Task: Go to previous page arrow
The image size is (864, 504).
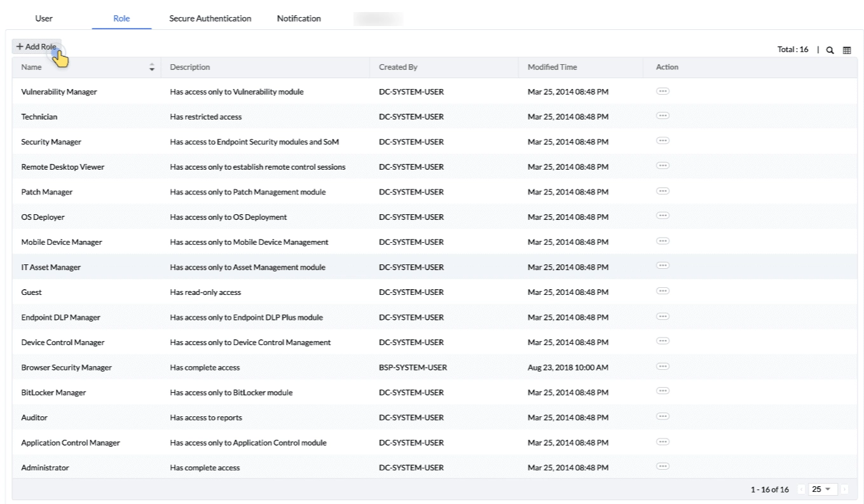Action: click(x=801, y=489)
